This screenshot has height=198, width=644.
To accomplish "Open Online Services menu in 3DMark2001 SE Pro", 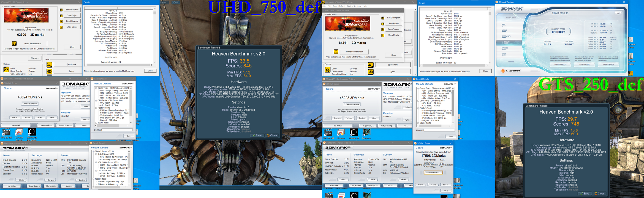I will pyautogui.click(x=354, y=6).
